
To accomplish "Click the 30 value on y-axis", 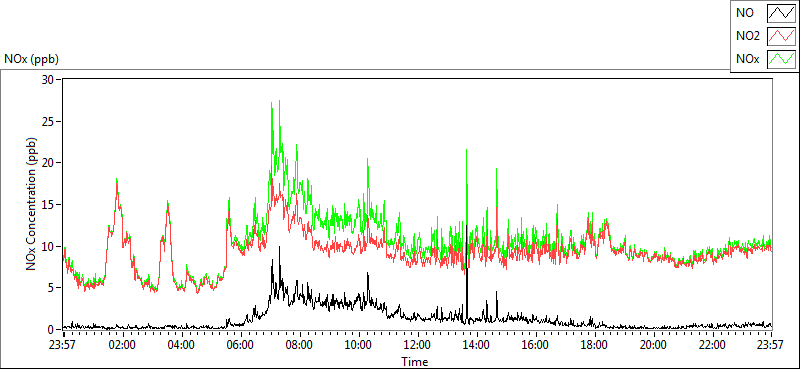I will [x=48, y=80].
